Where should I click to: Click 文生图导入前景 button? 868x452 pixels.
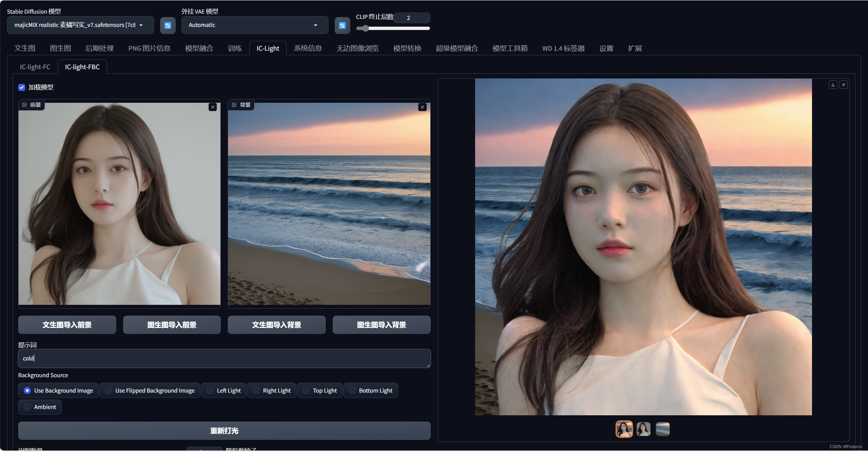click(x=67, y=325)
